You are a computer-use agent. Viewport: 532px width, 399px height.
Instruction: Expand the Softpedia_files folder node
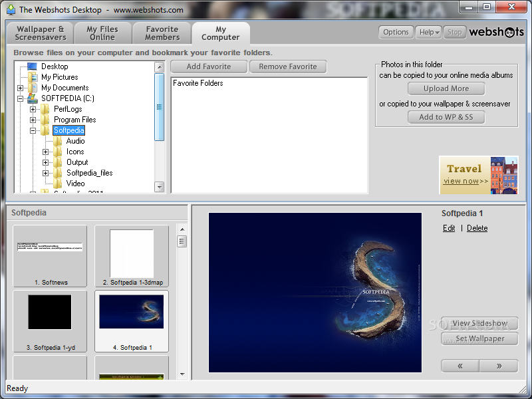(45, 173)
